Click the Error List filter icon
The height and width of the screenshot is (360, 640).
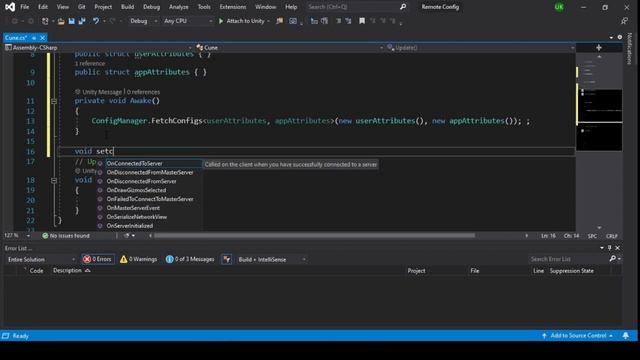coord(227,259)
